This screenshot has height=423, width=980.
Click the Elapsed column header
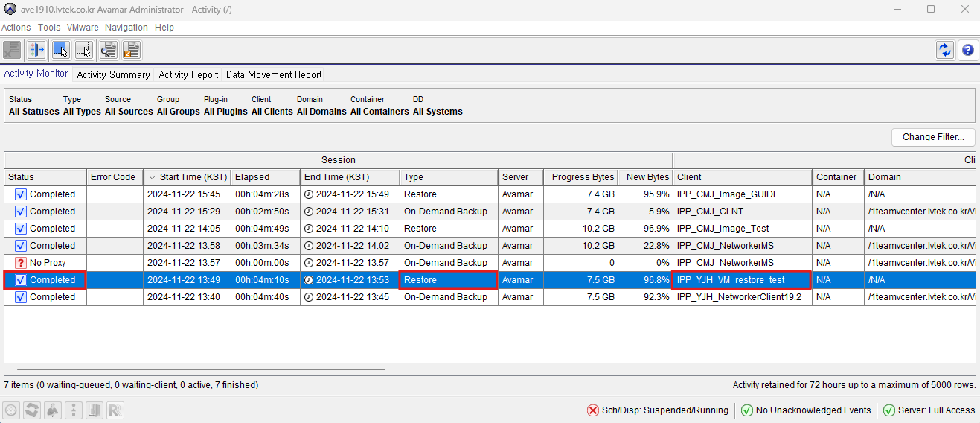click(266, 177)
